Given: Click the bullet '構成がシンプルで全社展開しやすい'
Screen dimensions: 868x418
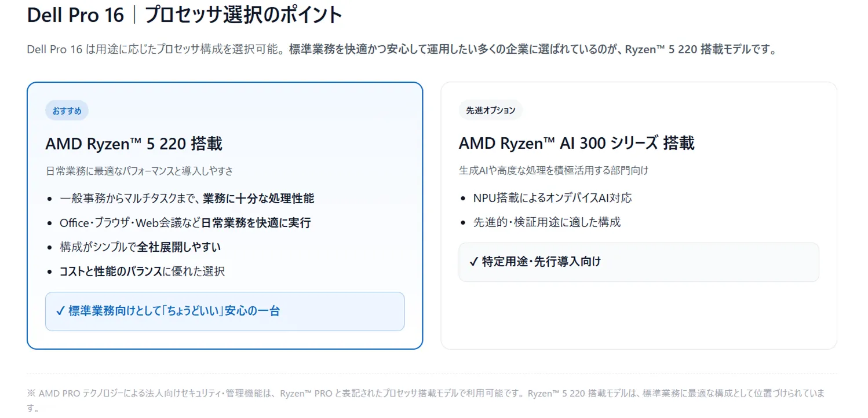Looking at the screenshot, I should coord(140,247).
